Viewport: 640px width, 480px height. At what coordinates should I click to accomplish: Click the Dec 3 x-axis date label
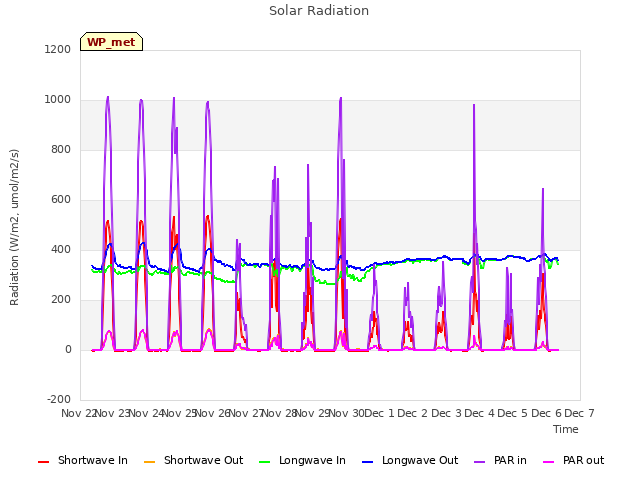click(x=447, y=413)
